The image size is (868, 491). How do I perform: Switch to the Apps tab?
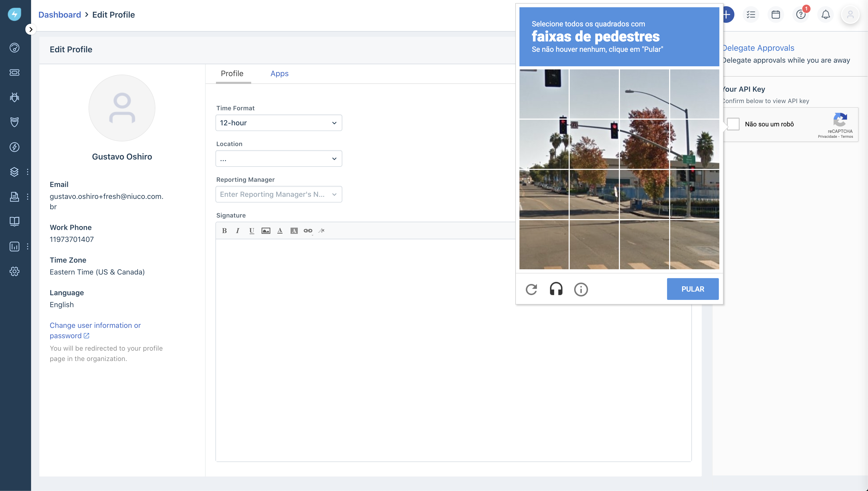pyautogui.click(x=279, y=74)
